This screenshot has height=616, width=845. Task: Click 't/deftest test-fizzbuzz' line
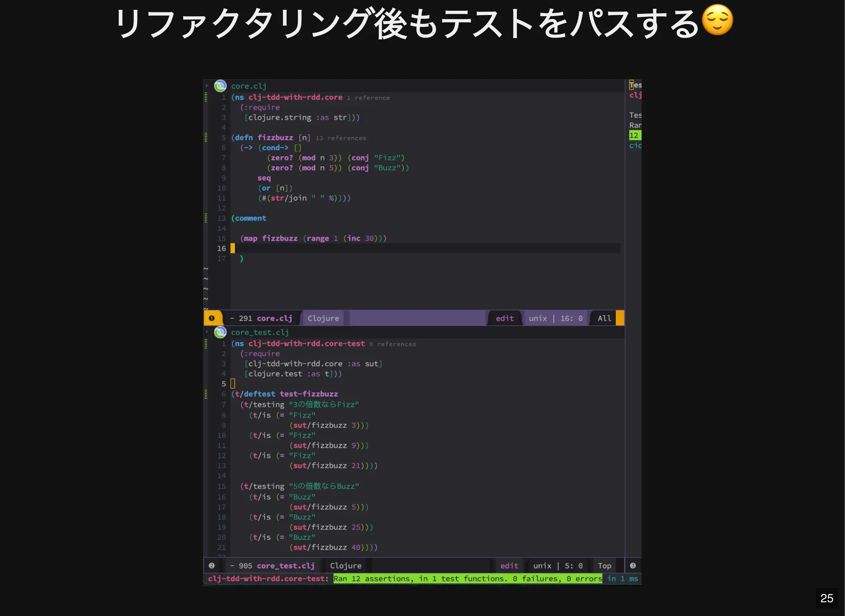tap(286, 394)
